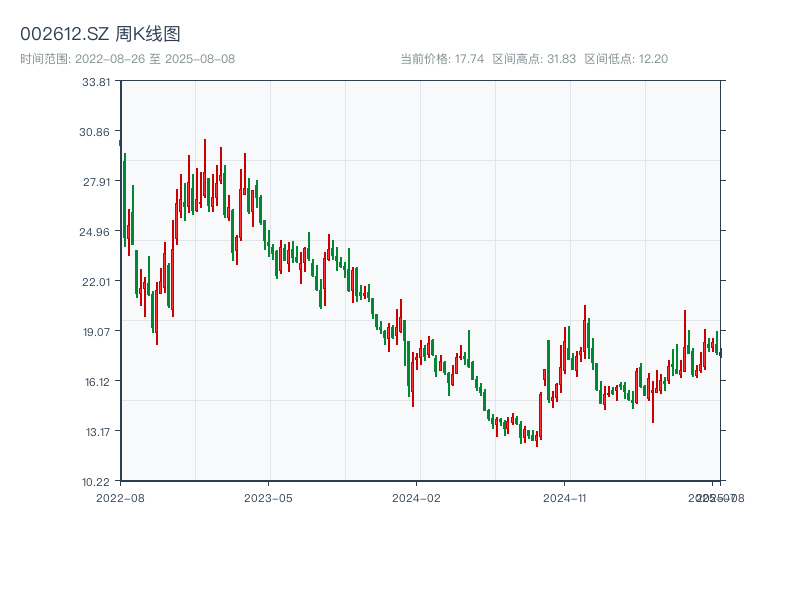Click the interval high label 区间高点: 31.83
This screenshot has width=800, height=600.
534,59
